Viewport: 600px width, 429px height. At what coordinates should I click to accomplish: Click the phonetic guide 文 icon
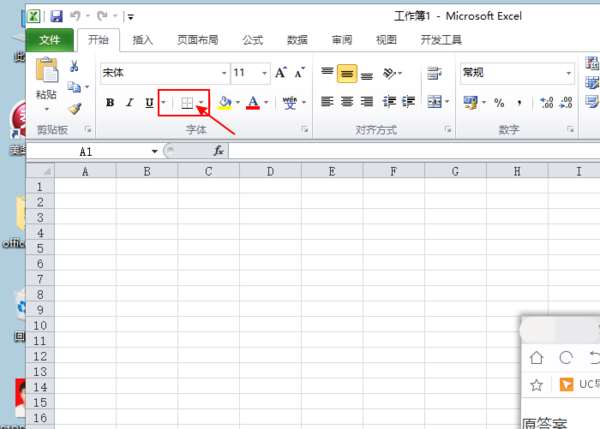pyautogui.click(x=290, y=103)
